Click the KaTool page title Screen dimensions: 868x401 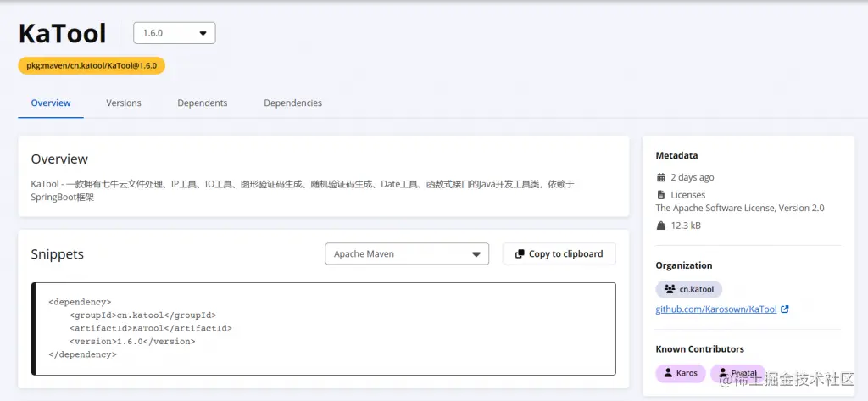point(63,33)
